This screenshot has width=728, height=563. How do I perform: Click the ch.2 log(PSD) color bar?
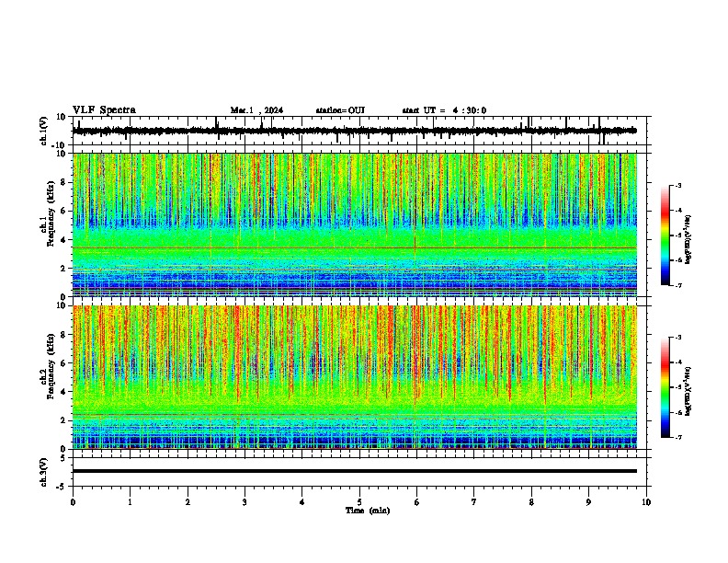665,387
